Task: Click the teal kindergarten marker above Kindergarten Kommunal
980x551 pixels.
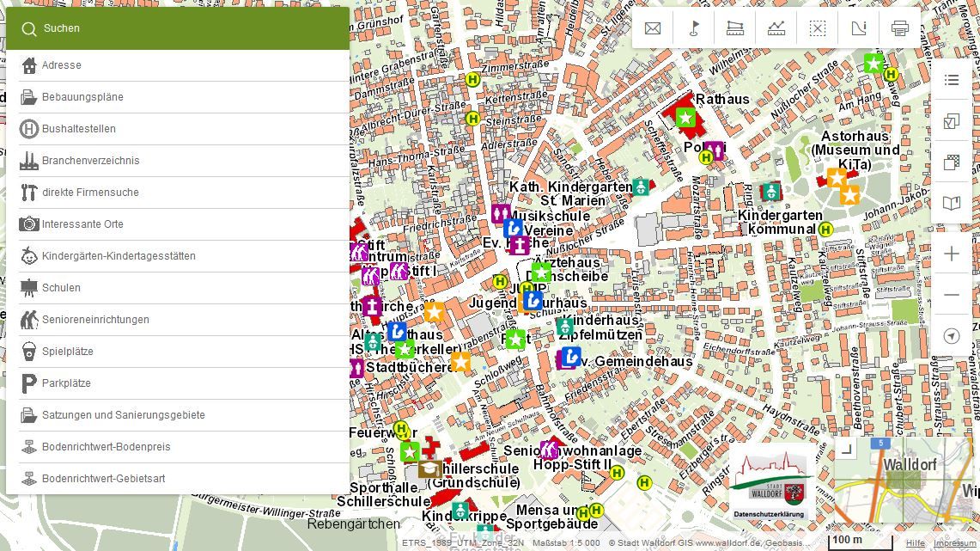Action: tap(771, 192)
